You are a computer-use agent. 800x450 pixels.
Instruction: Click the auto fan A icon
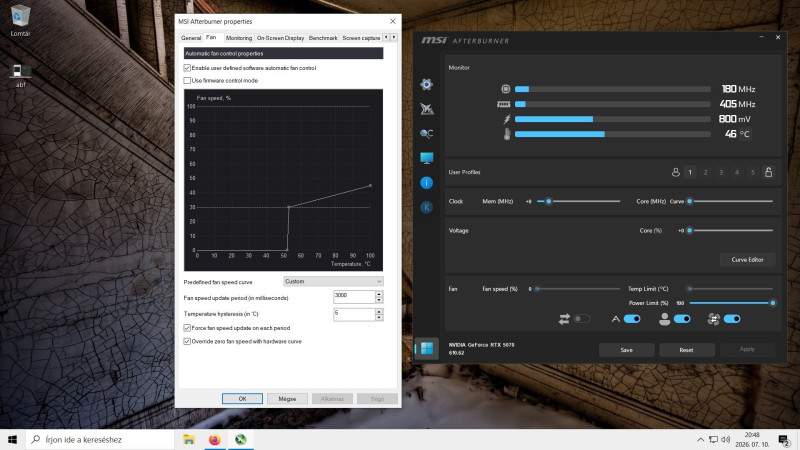[616, 319]
